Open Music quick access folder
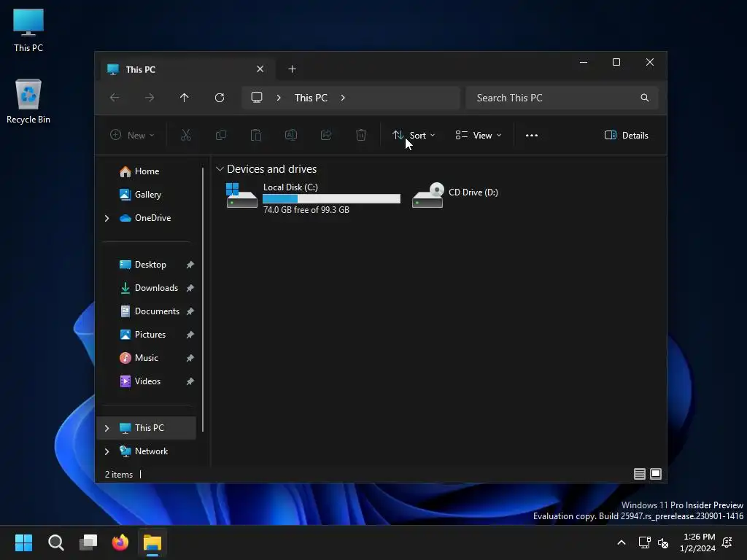Viewport: 747px width, 560px height. point(146,358)
